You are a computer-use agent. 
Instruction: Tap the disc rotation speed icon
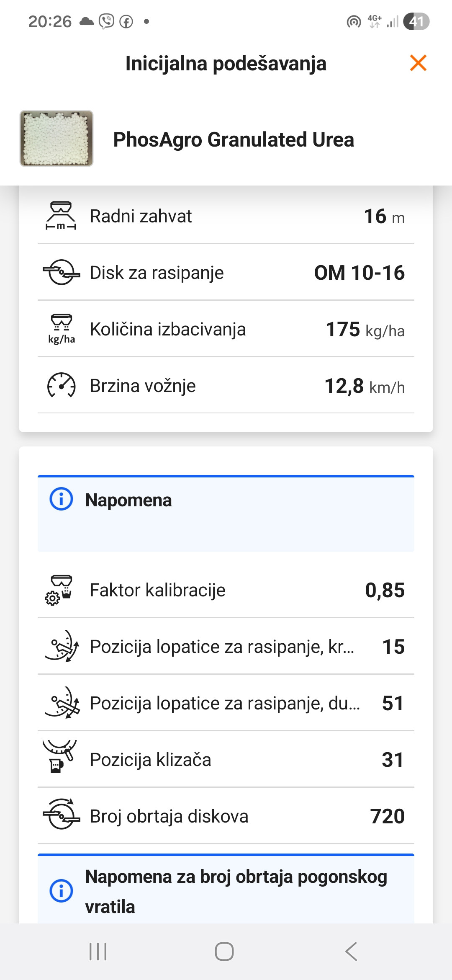tap(61, 815)
